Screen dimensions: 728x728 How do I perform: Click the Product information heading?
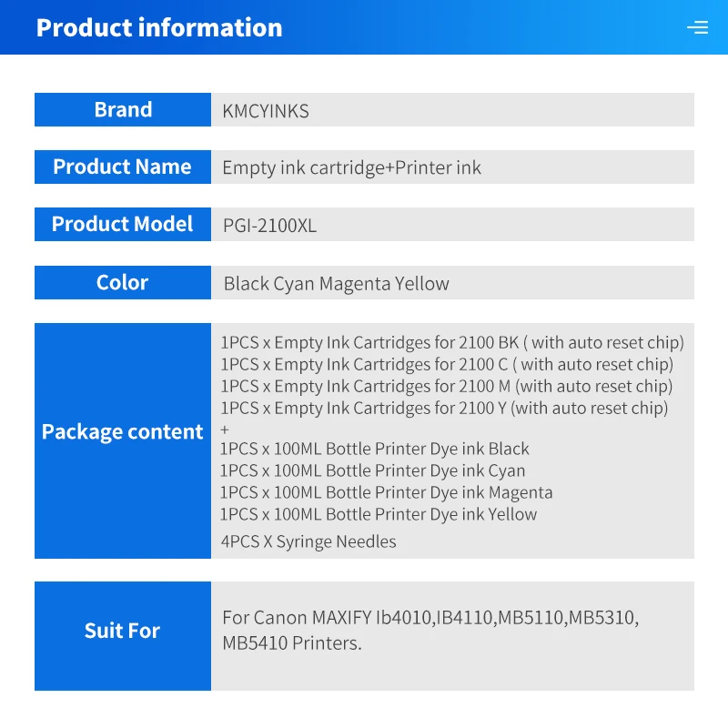pos(159,28)
